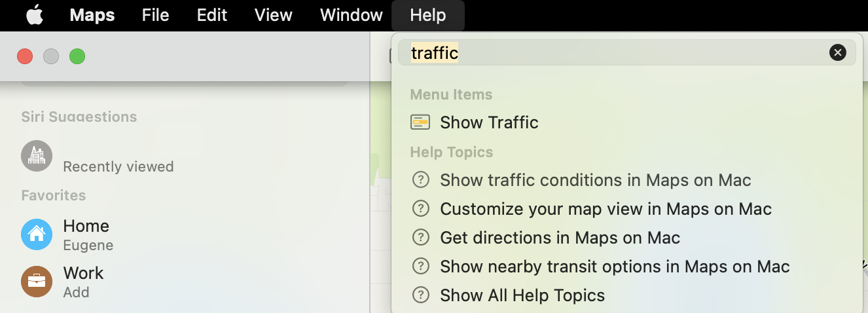Click question icon beside Show All Help Topics
Image resolution: width=868 pixels, height=313 pixels.
tap(420, 295)
